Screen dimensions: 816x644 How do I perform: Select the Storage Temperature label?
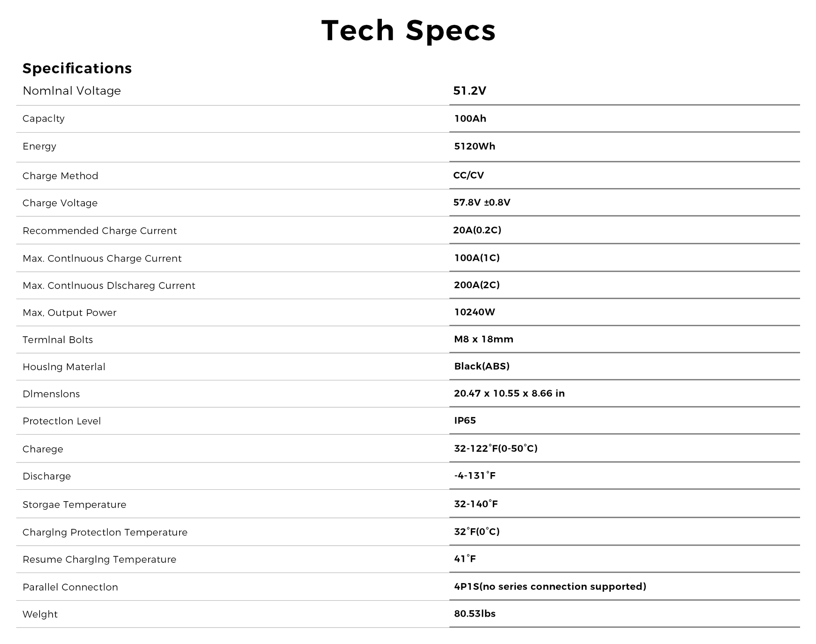point(74,504)
